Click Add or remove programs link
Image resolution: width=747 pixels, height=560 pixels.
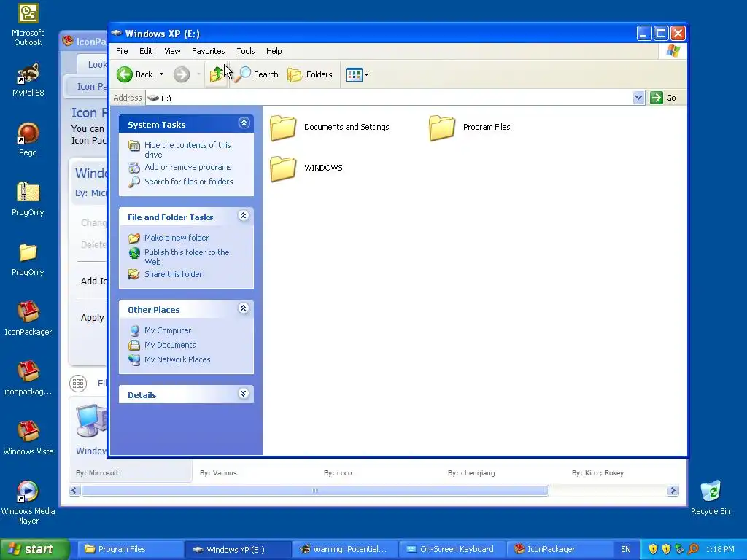tap(187, 167)
